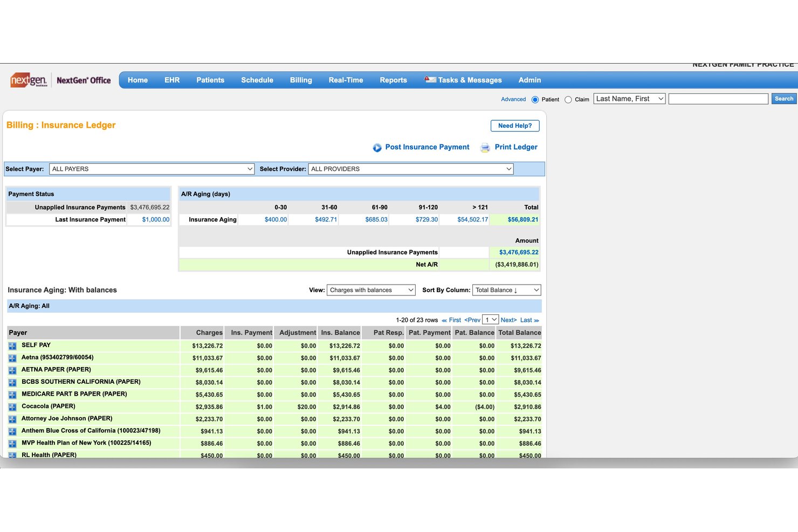Viewport: 798px width, 532px height.
Task: Select the Net A/R value ($3,419,886.01)
Action: click(x=517, y=265)
